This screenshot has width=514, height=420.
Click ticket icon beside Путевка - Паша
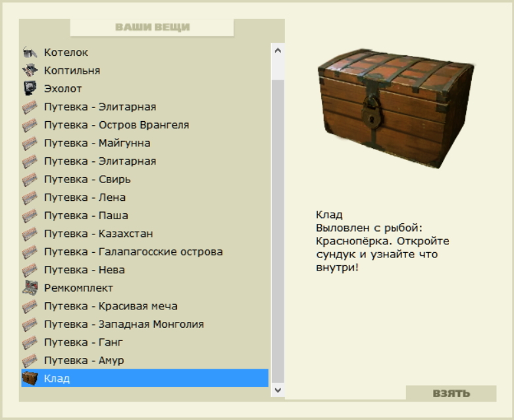[30, 215]
